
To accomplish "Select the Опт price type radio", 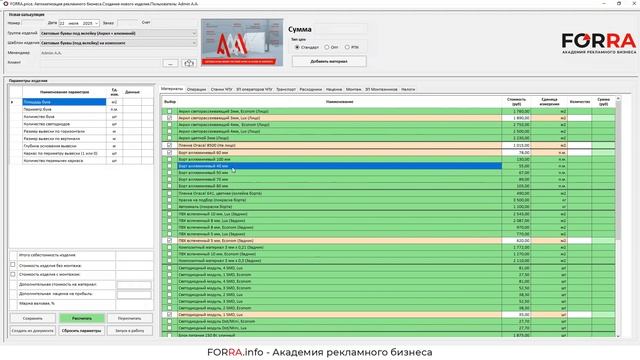I will 327,47.
